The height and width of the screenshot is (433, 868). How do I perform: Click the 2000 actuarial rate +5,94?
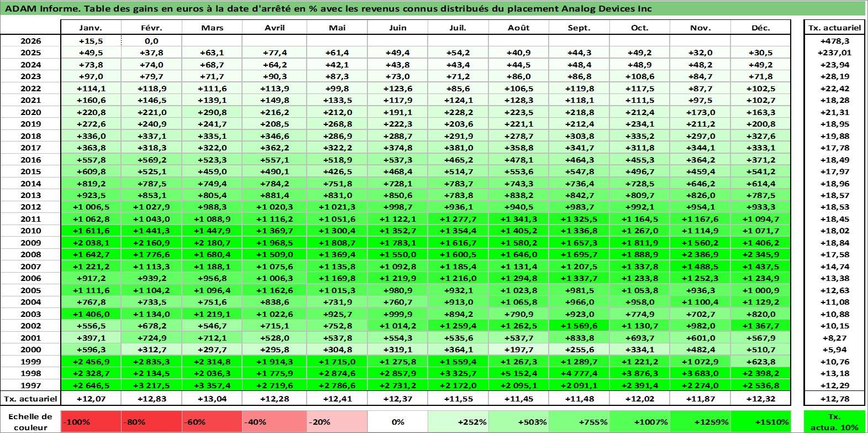[x=834, y=349]
